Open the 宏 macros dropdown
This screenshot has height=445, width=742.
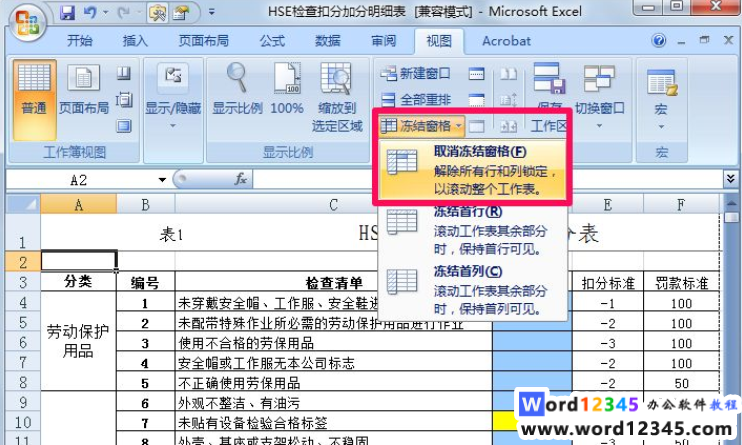coord(661,97)
